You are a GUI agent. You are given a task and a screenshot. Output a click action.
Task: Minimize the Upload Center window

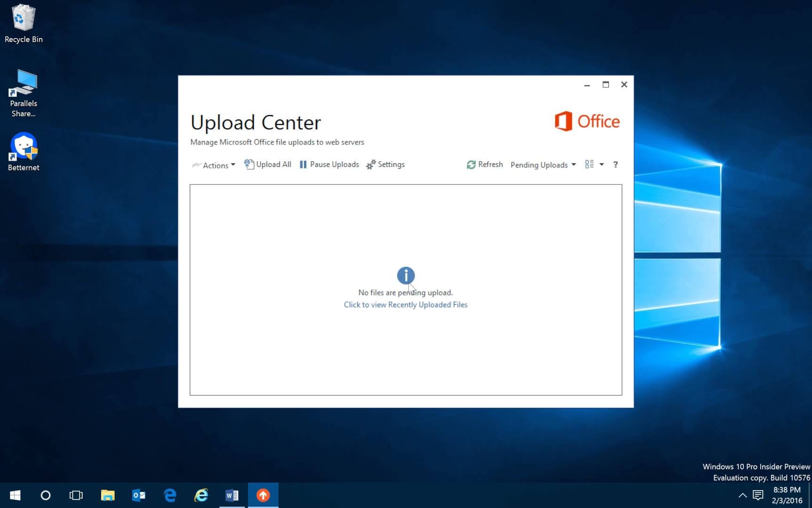pyautogui.click(x=587, y=85)
